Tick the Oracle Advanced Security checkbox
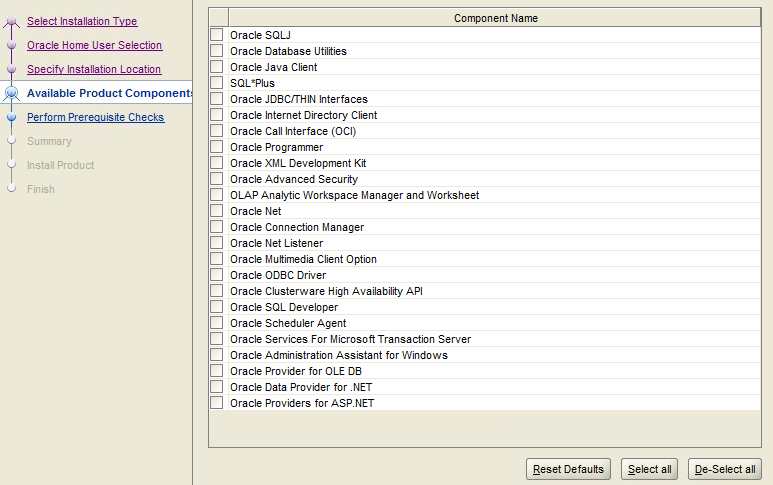The height and width of the screenshot is (485, 773). (216, 179)
